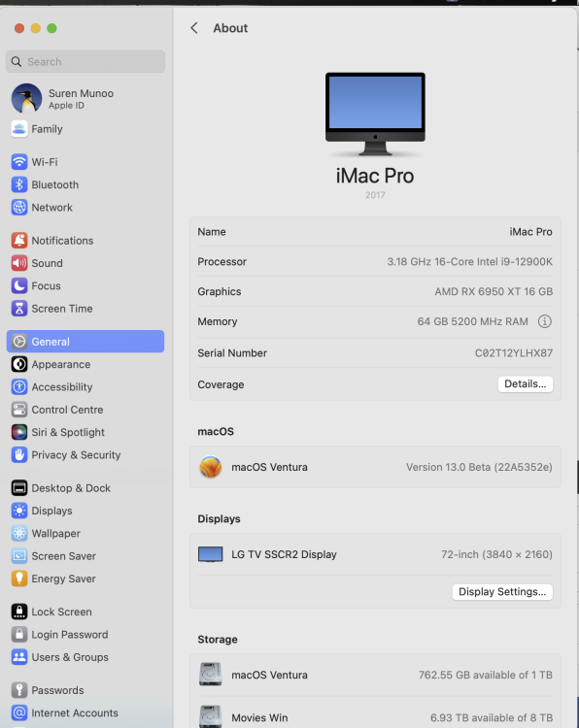579x728 pixels.
Task: Click 64 GB 5200 MHz RAM text
Action: pos(472,321)
